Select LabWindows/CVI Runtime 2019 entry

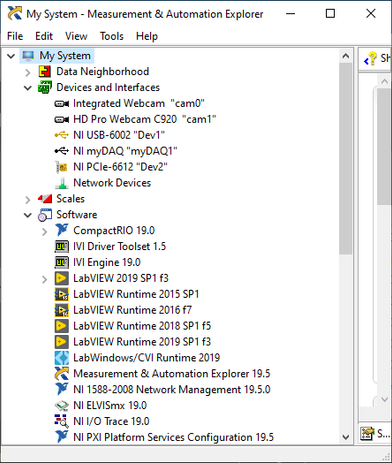[x=147, y=358]
